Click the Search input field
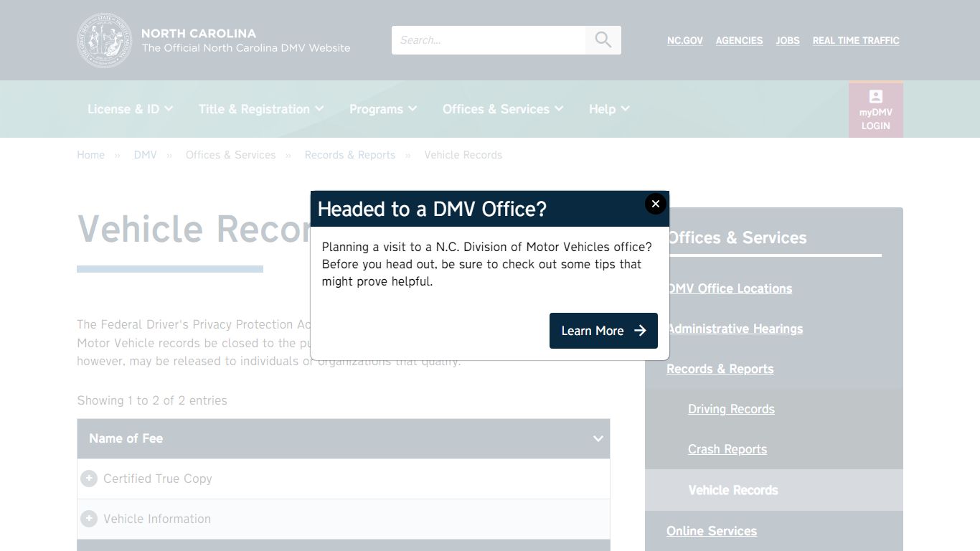The image size is (980, 551). point(489,40)
